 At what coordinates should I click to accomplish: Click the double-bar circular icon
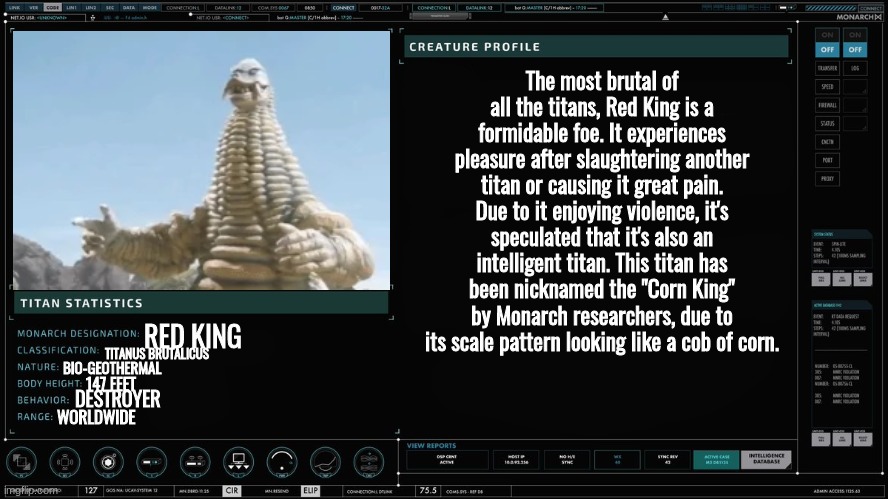[x=195, y=462]
